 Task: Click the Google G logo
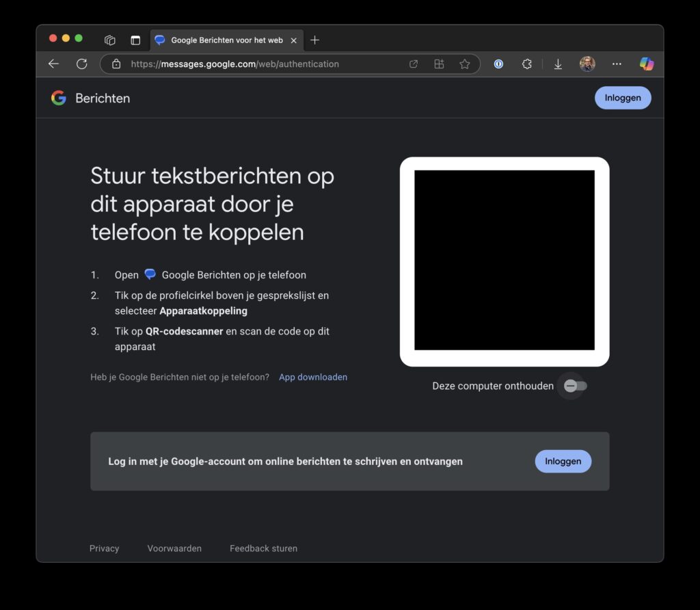[x=59, y=98]
